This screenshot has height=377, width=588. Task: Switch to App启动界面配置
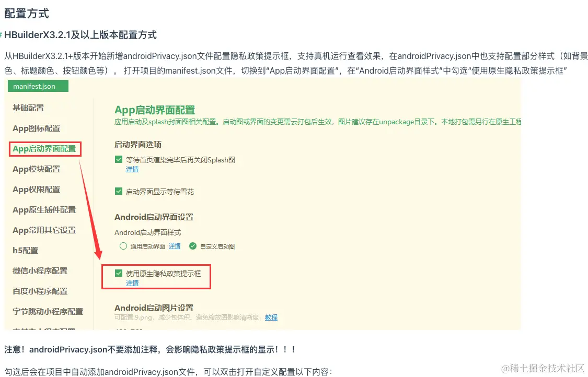(x=44, y=149)
